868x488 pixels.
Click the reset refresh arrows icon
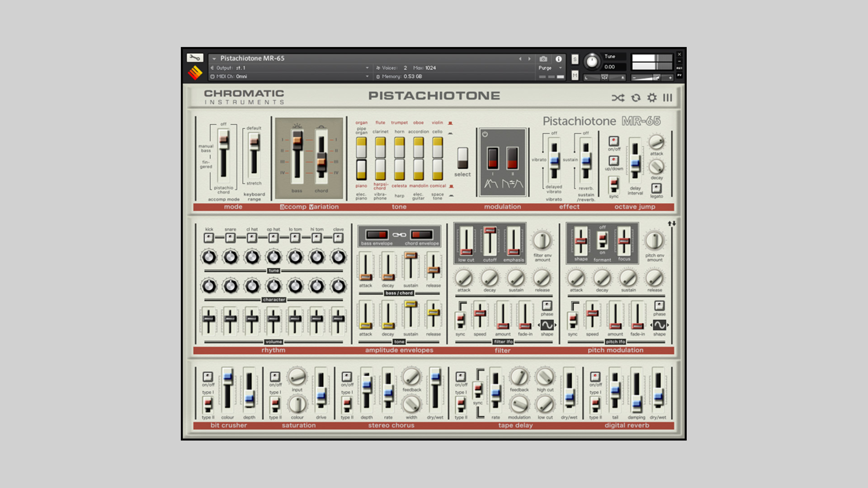click(x=636, y=98)
